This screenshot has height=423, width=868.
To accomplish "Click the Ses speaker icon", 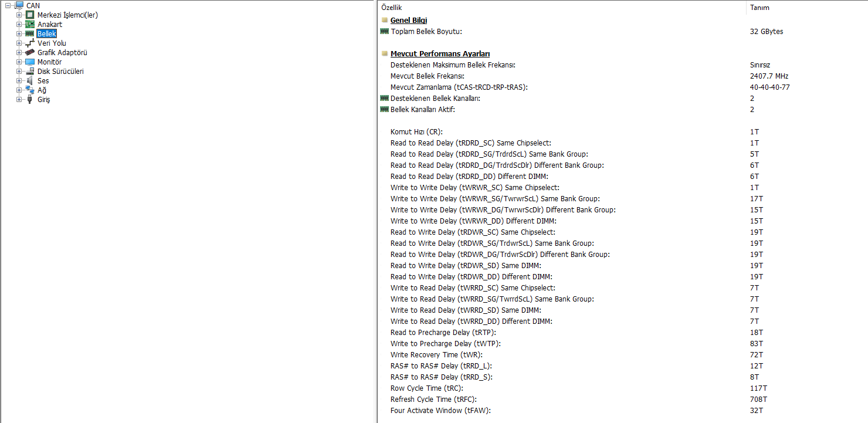I will coord(30,80).
